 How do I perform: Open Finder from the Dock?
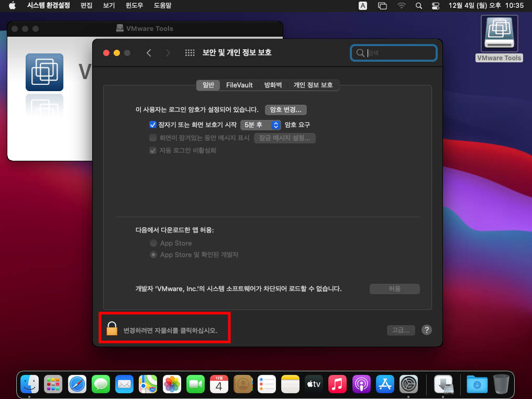[x=29, y=384]
